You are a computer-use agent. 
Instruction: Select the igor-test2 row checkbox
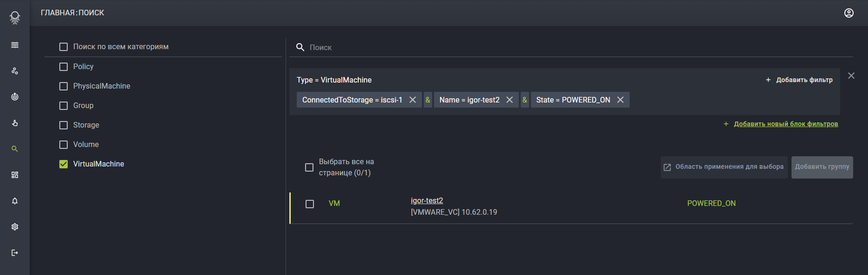tap(310, 204)
